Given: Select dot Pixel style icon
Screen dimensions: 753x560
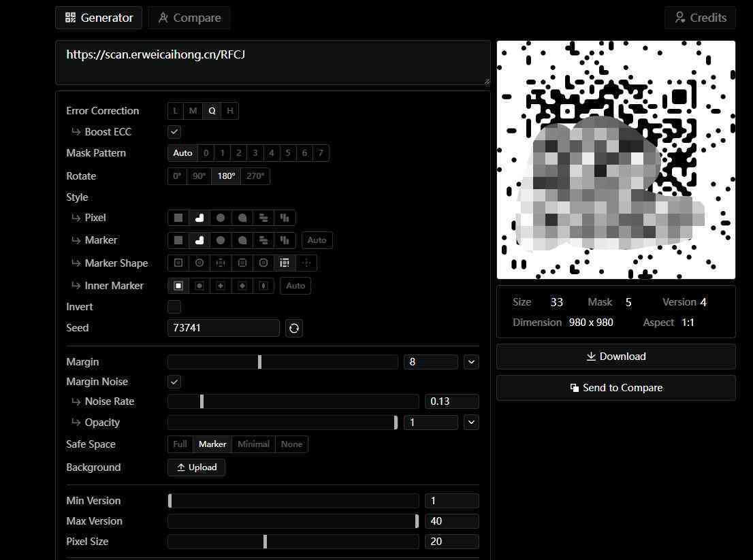Looking at the screenshot, I should coord(221,218).
